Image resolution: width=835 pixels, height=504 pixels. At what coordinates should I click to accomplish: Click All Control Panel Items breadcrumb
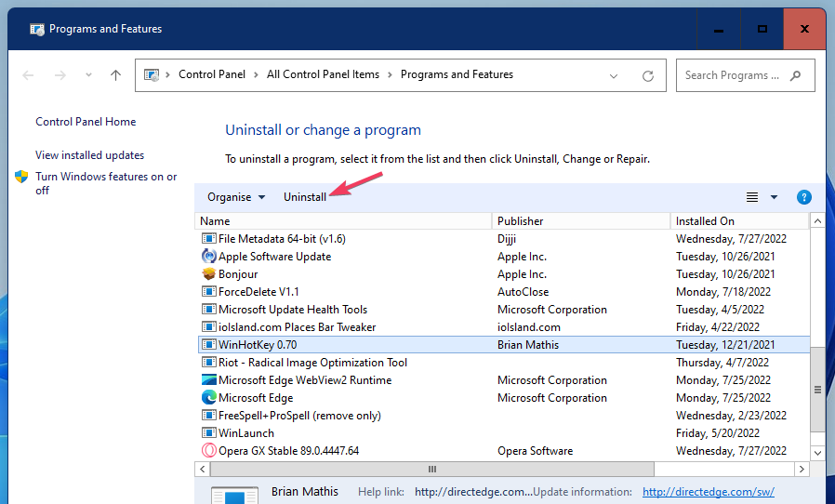(x=323, y=74)
